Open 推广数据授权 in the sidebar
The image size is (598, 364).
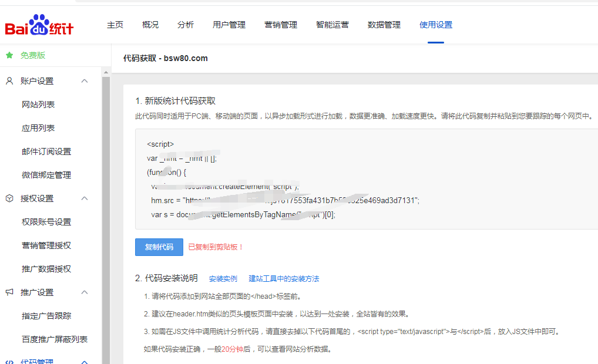pyautogui.click(x=46, y=269)
